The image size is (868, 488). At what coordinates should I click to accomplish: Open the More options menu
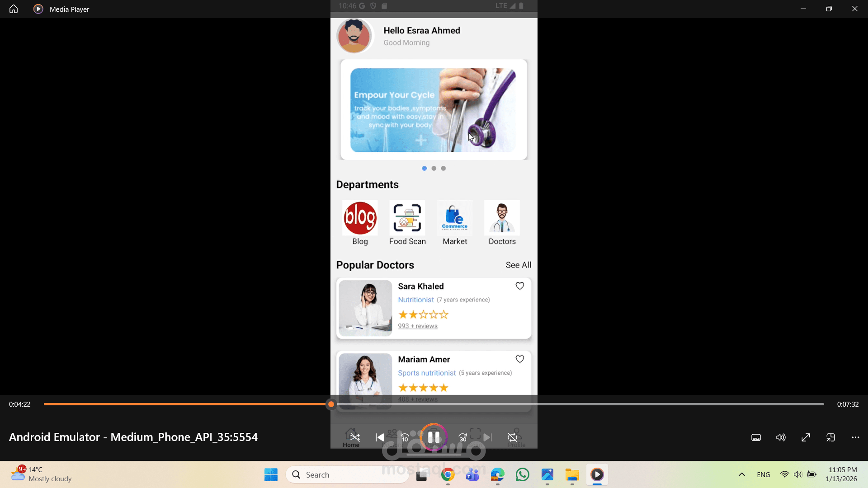pyautogui.click(x=855, y=437)
